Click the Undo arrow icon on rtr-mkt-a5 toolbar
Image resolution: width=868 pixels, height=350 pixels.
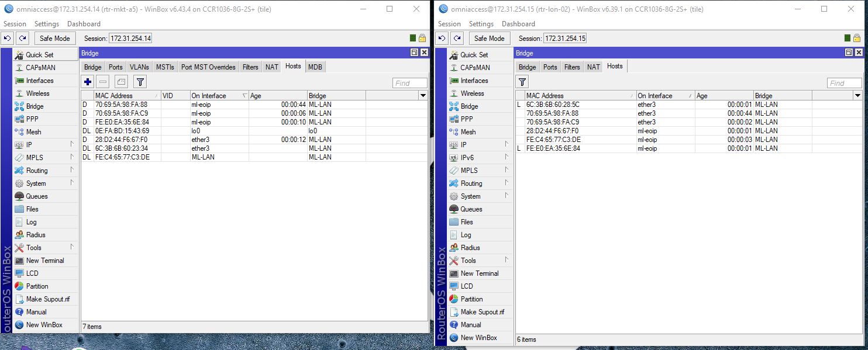[x=7, y=38]
